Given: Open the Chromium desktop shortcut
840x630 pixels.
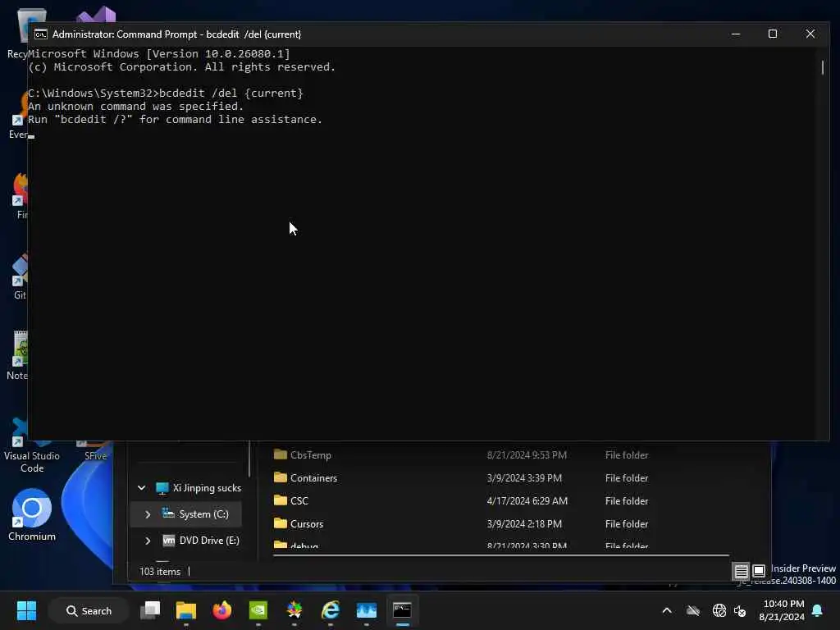Looking at the screenshot, I should click(x=32, y=515).
